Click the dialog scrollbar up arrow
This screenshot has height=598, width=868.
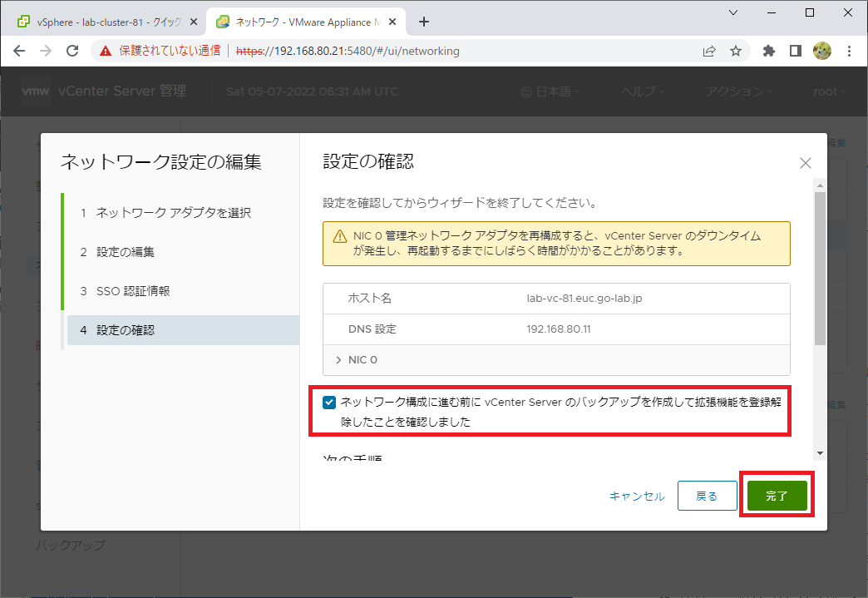click(820, 185)
